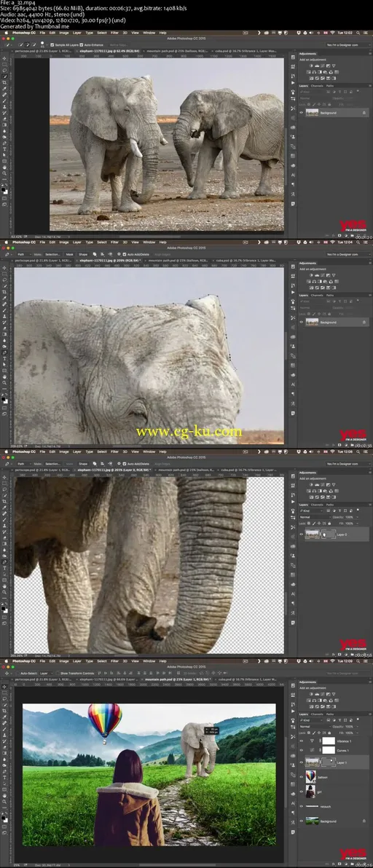Open cuba.psd tab in balloon composite screenshot
Viewport: 373px width, 868px height.
(x=246, y=679)
